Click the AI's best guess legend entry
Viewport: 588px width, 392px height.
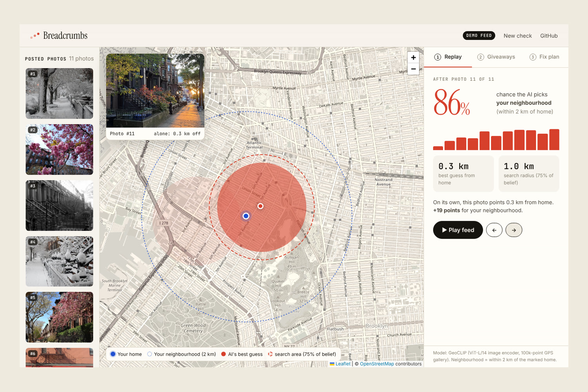pyautogui.click(x=242, y=354)
